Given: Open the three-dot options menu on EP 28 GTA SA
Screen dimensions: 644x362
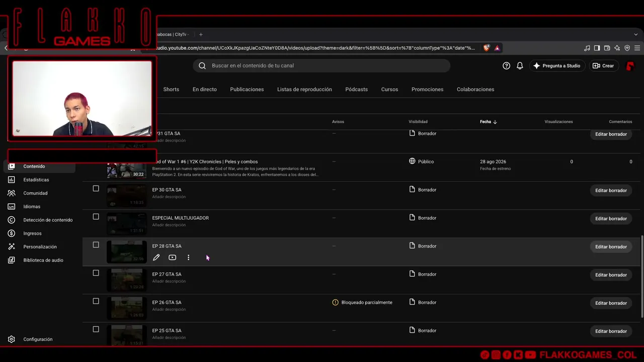Looking at the screenshot, I should (189, 257).
